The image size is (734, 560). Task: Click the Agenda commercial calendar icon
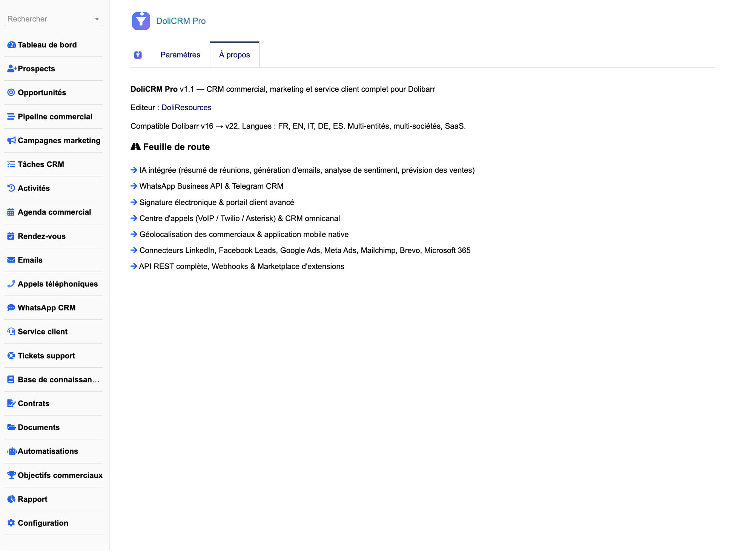point(11,212)
